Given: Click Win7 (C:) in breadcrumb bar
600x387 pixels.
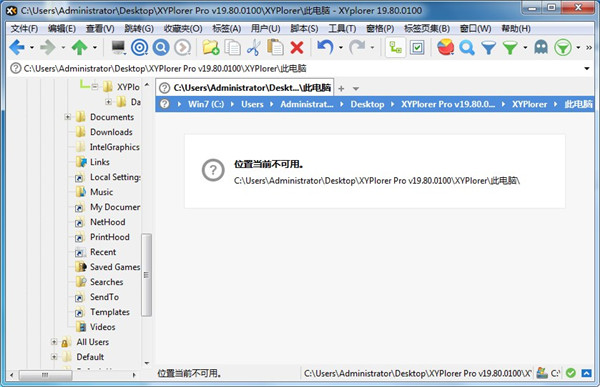Looking at the screenshot, I should pyautogui.click(x=206, y=104).
